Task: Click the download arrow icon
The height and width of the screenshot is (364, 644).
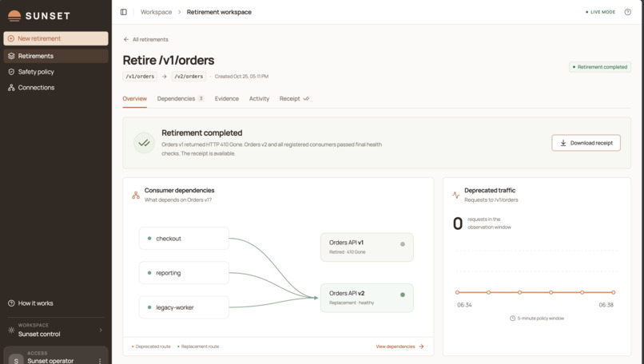Action: click(x=563, y=143)
